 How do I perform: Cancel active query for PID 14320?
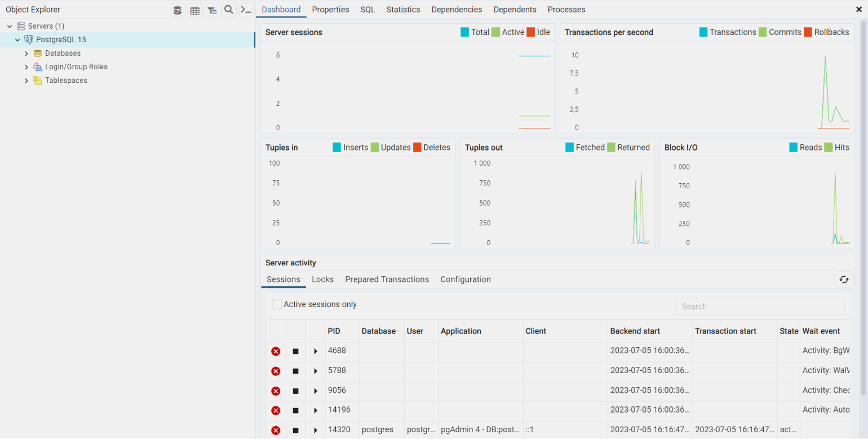[295, 431]
